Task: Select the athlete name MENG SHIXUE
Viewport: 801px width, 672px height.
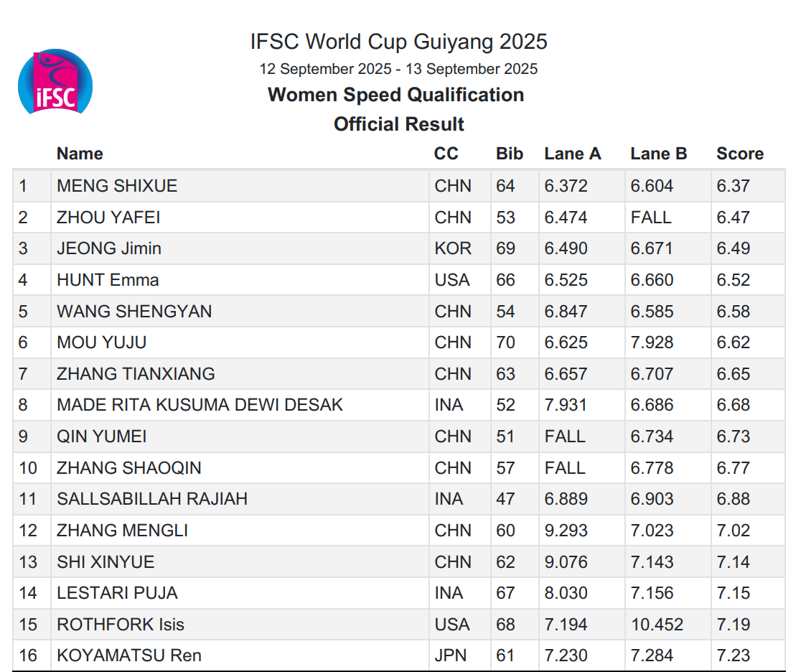Action: coord(117,186)
